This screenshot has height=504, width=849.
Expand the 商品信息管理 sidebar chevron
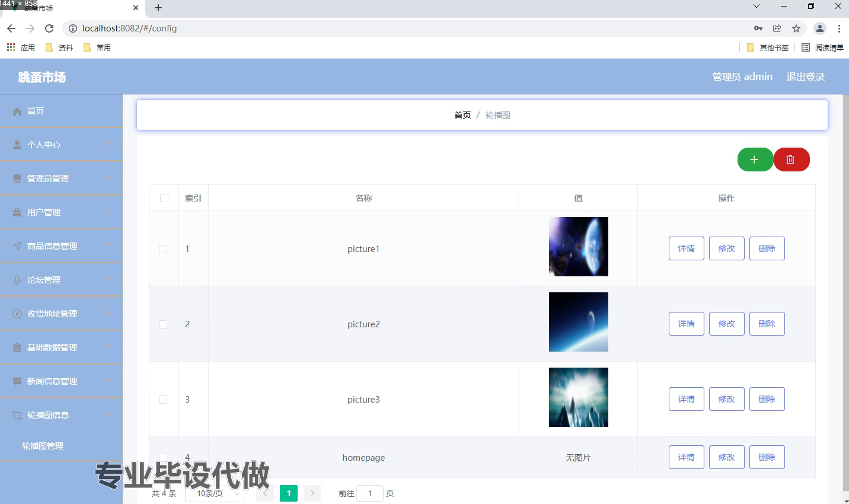pos(107,245)
